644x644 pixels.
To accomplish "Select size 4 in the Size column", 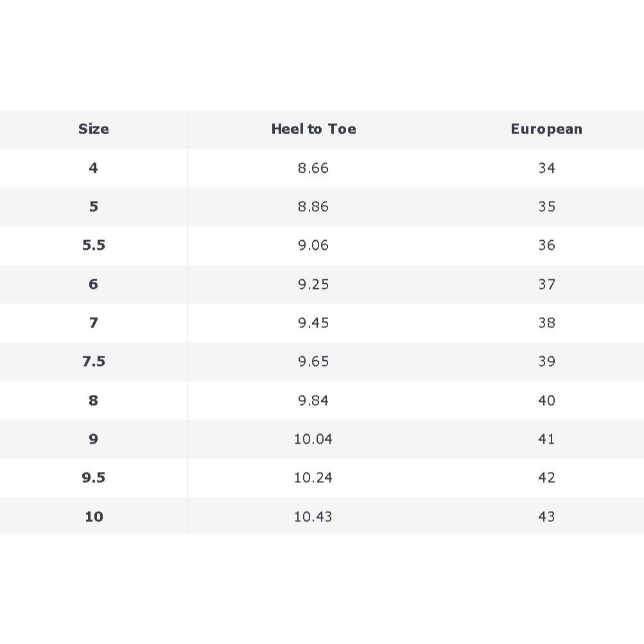I will tap(94, 168).
